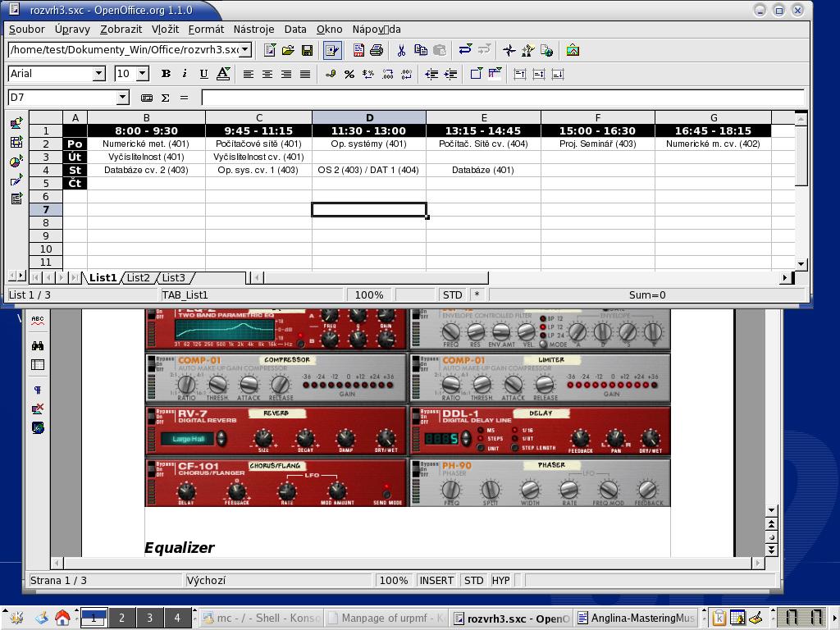This screenshot has width=840, height=630.
Task: Click the Function equals icon
Action: [184, 98]
